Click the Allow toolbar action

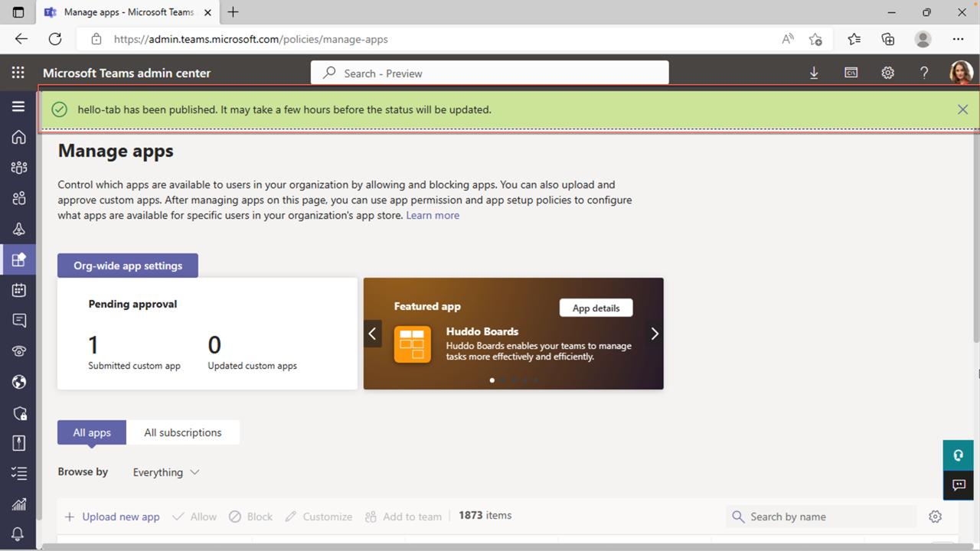(194, 517)
